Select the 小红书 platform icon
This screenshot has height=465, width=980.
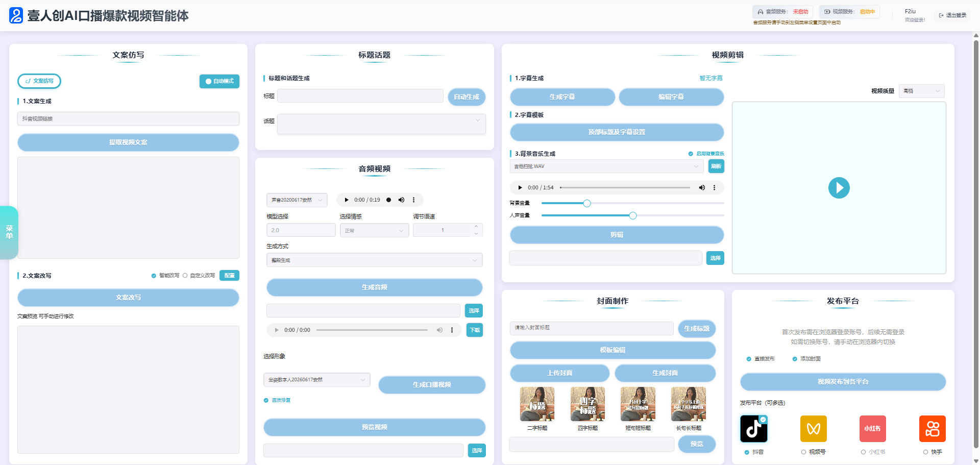(872, 429)
